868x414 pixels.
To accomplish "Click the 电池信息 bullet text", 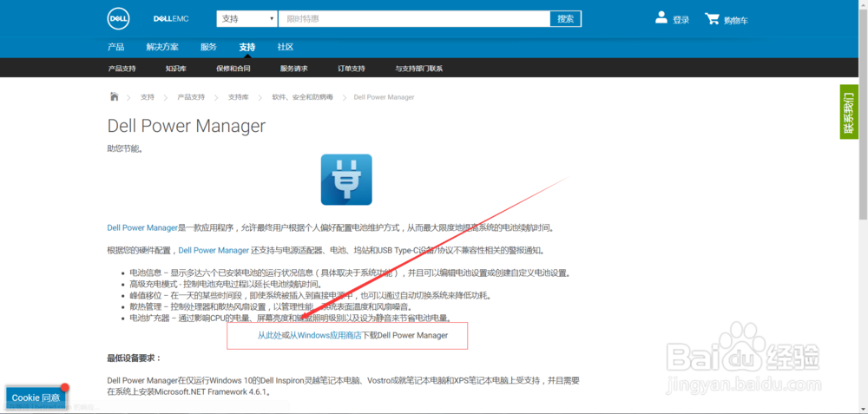I will tap(350, 273).
